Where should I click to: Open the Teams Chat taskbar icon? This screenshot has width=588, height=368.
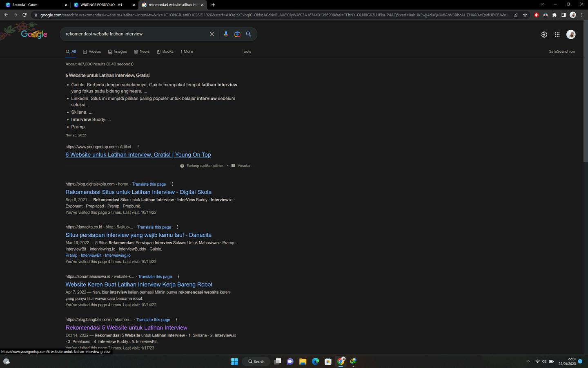pos(290,361)
